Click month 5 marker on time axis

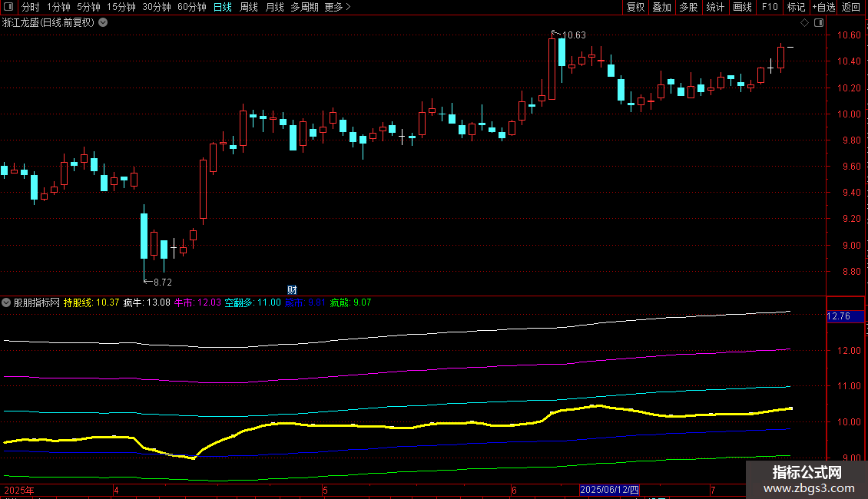coord(326,490)
